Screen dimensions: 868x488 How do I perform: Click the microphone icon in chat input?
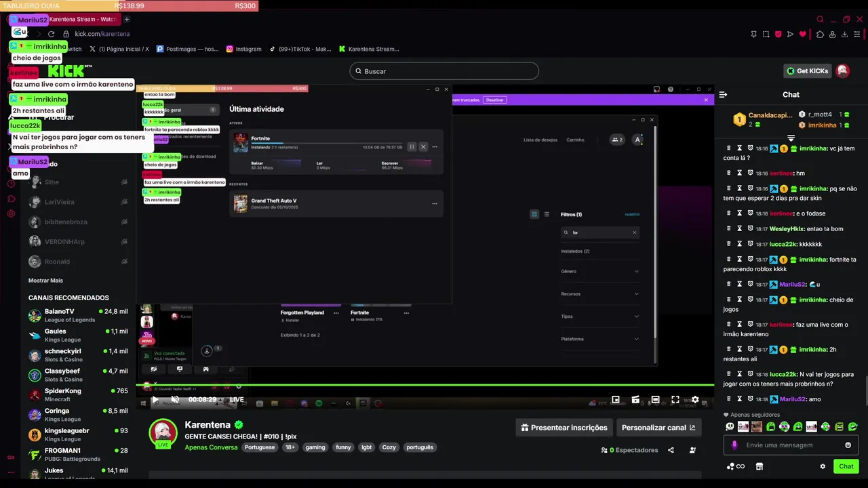734,445
